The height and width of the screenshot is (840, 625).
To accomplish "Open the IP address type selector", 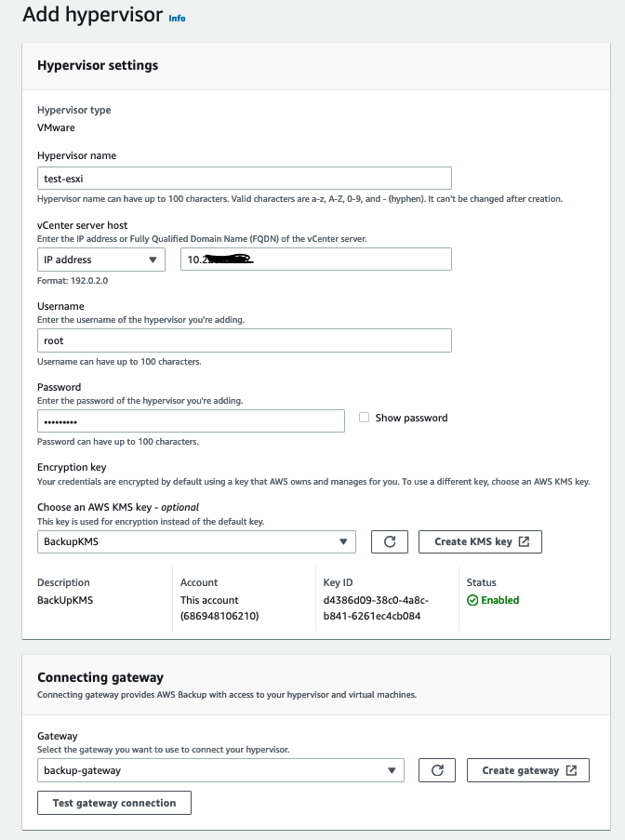I will [100, 259].
